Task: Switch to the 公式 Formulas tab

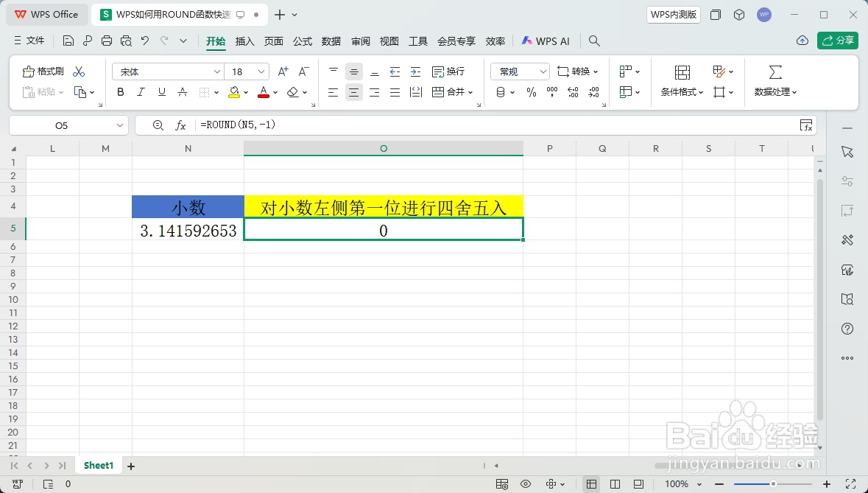Action: (x=303, y=41)
